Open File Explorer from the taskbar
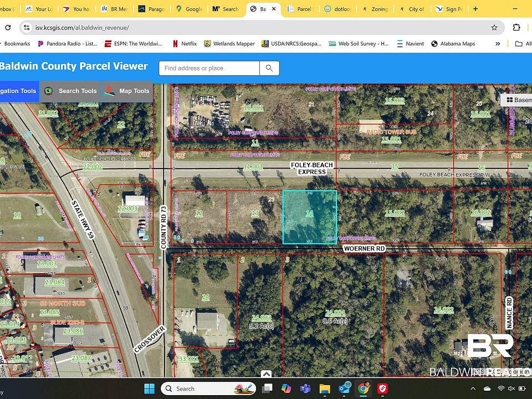 click(x=325, y=388)
